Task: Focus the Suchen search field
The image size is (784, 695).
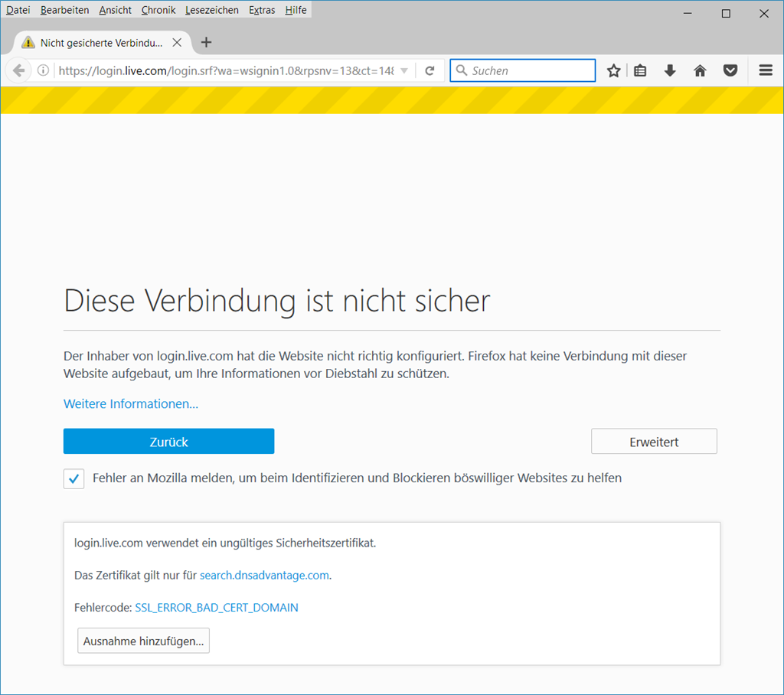Action: (522, 70)
